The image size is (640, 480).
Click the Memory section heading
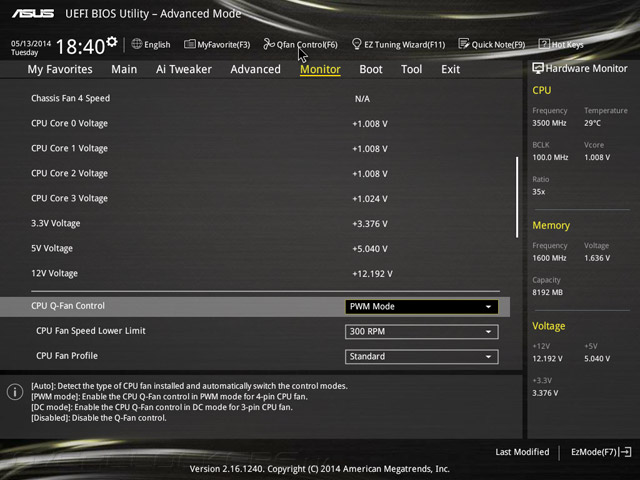pos(551,225)
